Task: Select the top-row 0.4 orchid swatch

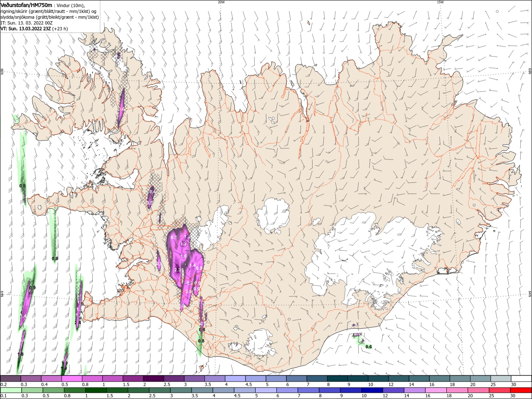Action: 51,379
